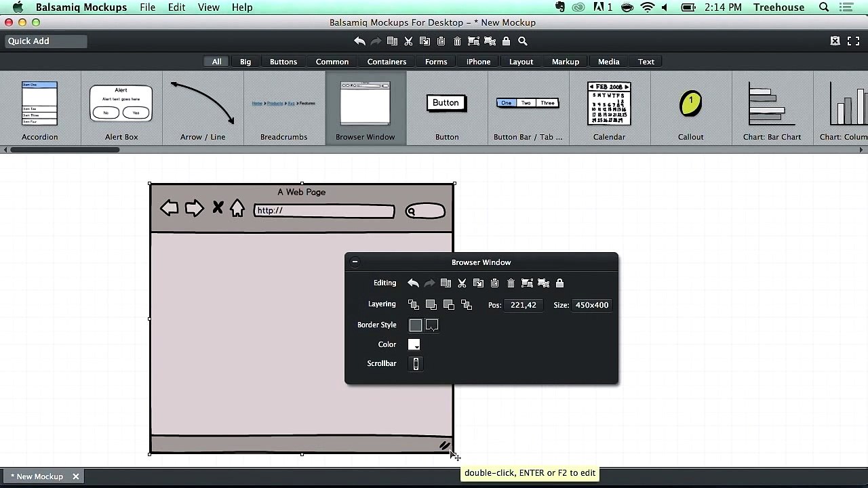The height and width of the screenshot is (488, 868).
Task: Select the Accordion component thumbnail
Action: coord(40,108)
